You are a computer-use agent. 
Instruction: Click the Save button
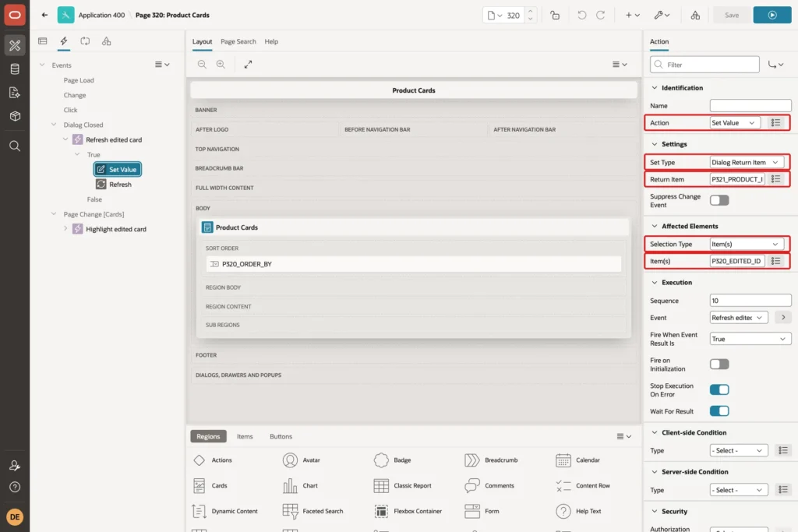pyautogui.click(x=731, y=16)
